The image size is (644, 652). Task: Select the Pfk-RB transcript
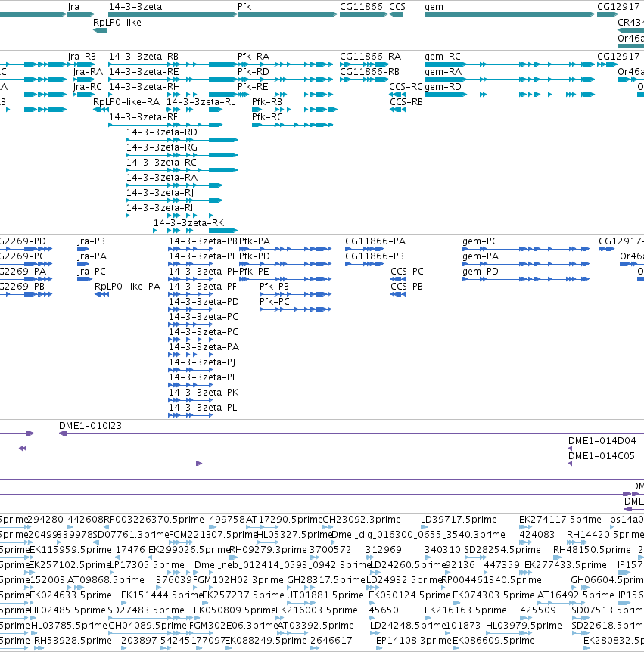click(266, 102)
